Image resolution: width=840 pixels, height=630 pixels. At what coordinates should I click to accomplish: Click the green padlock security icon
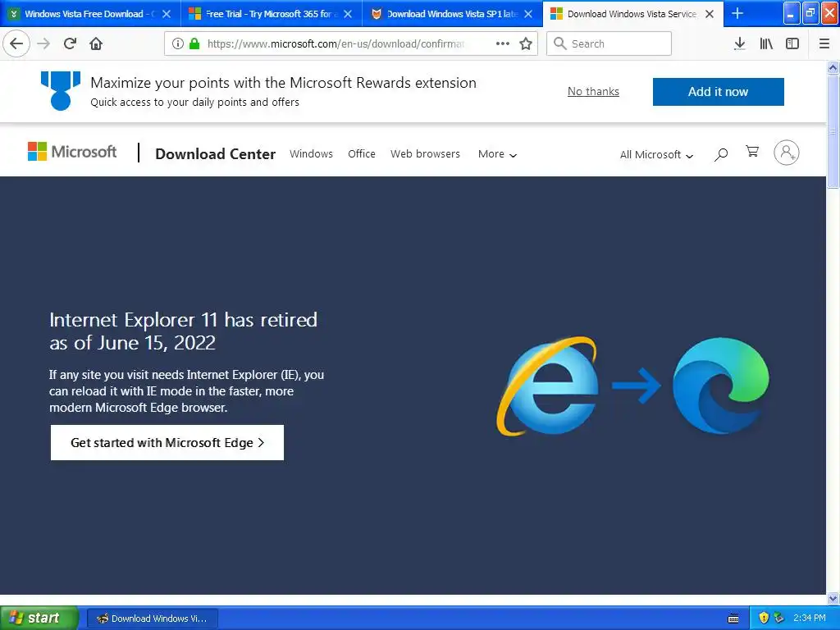(194, 43)
